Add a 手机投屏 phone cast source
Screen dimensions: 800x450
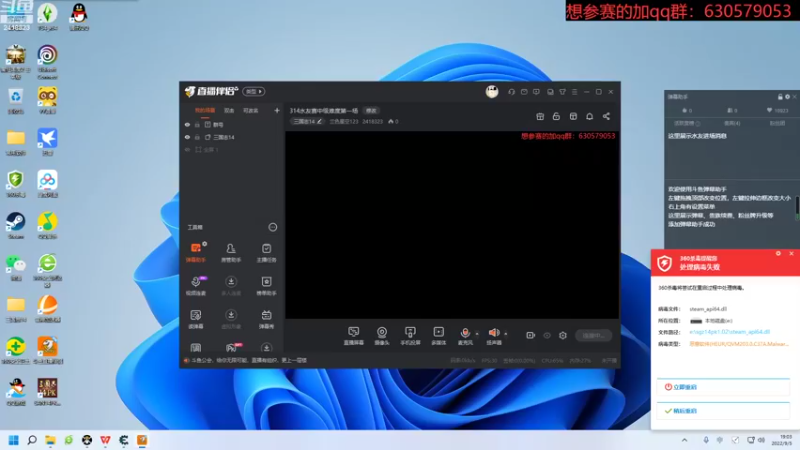(410, 336)
